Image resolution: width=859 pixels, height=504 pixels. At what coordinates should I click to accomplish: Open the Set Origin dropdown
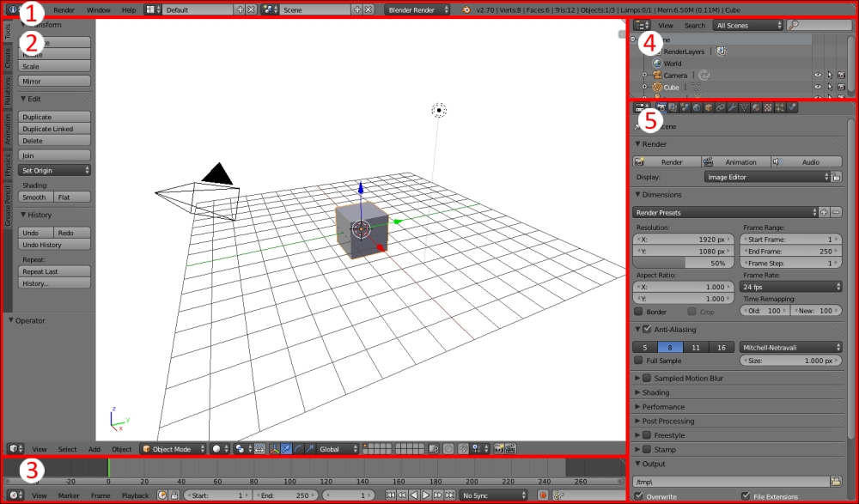(54, 170)
